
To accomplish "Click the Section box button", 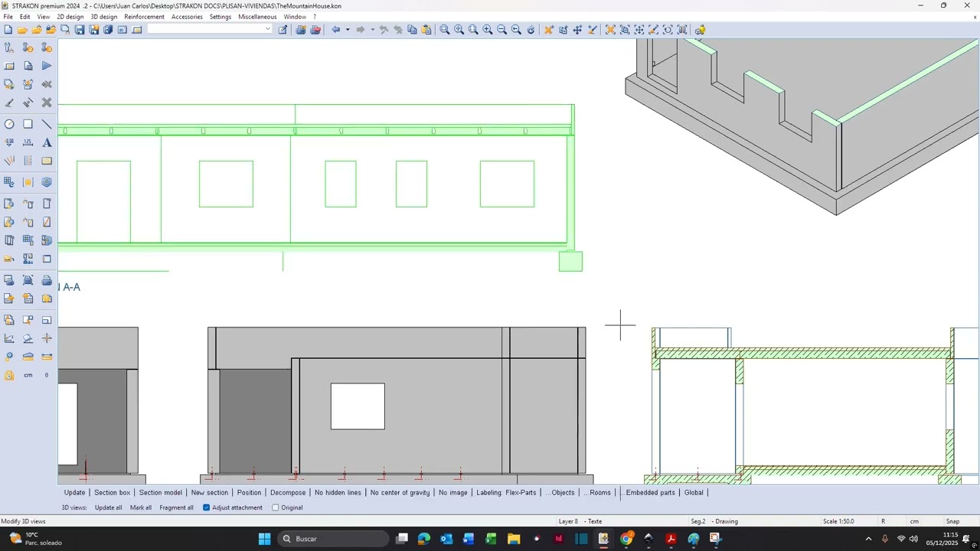I will point(112,493).
